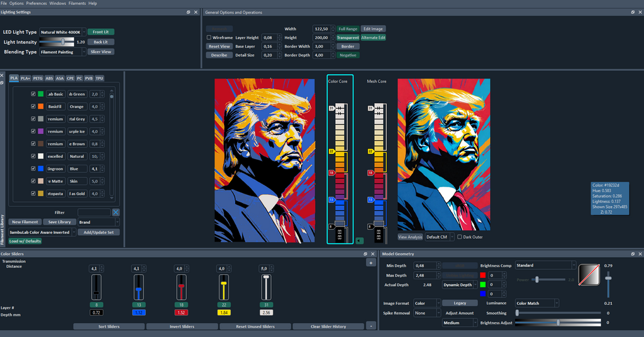644x337 pixels.
Task: Uncheck the Metal Grey filament checkbox
Action: click(33, 119)
